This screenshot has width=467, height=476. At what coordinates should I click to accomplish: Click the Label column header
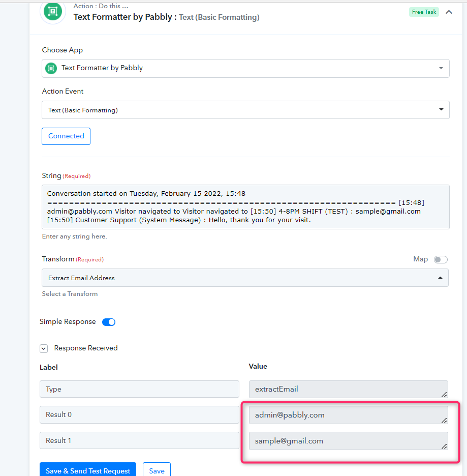[48, 367]
